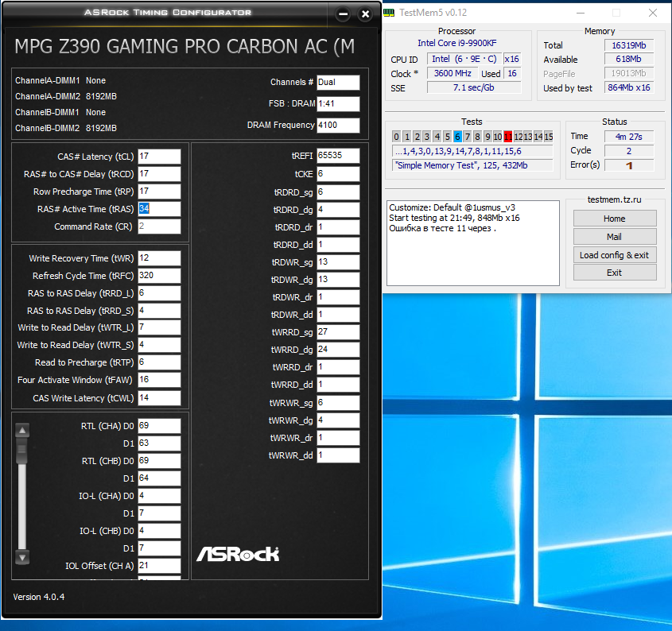Click red test 11 indicator in TestMem5
Image resolution: width=672 pixels, height=631 pixels.
pos(508,137)
